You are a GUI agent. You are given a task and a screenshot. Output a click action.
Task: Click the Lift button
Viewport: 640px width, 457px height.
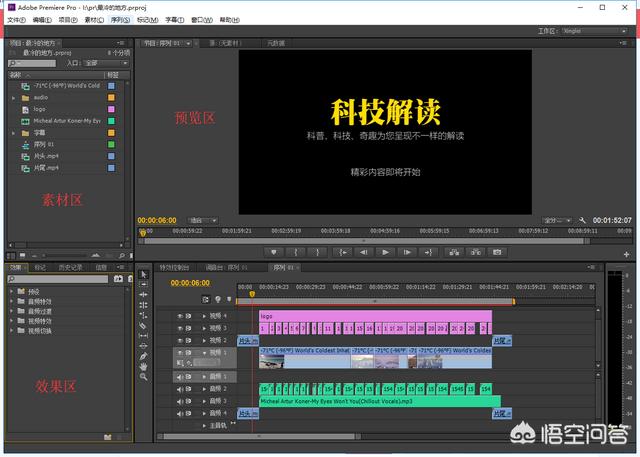click(454, 252)
